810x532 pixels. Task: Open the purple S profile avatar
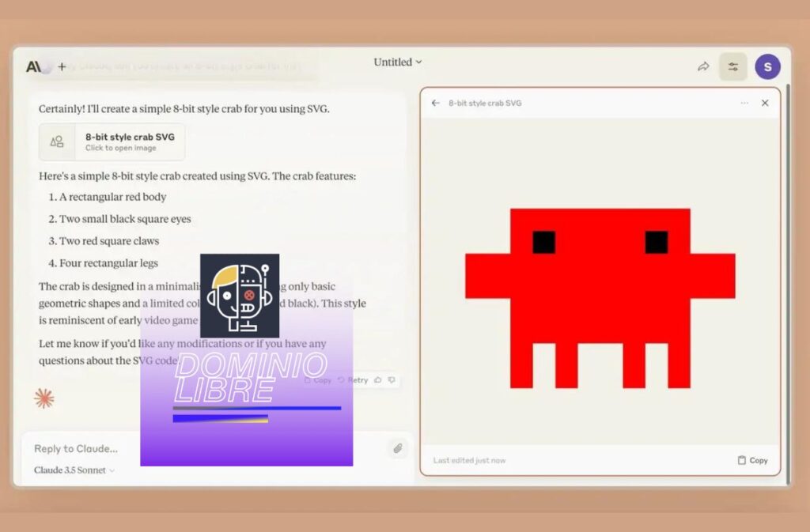pos(766,67)
